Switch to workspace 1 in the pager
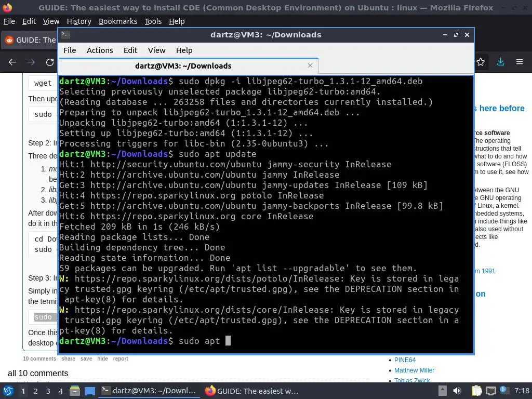Screen dimensions: 532x399 (23, 391)
